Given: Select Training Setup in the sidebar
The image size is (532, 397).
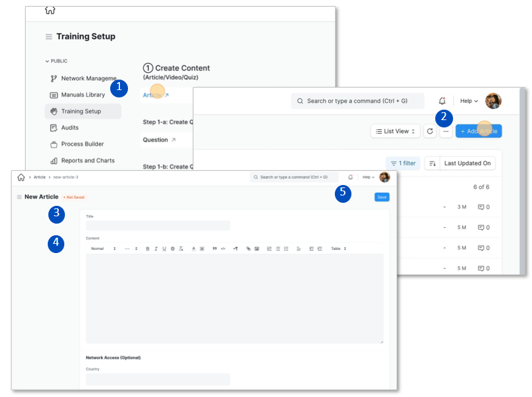Looking at the screenshot, I should [80, 111].
